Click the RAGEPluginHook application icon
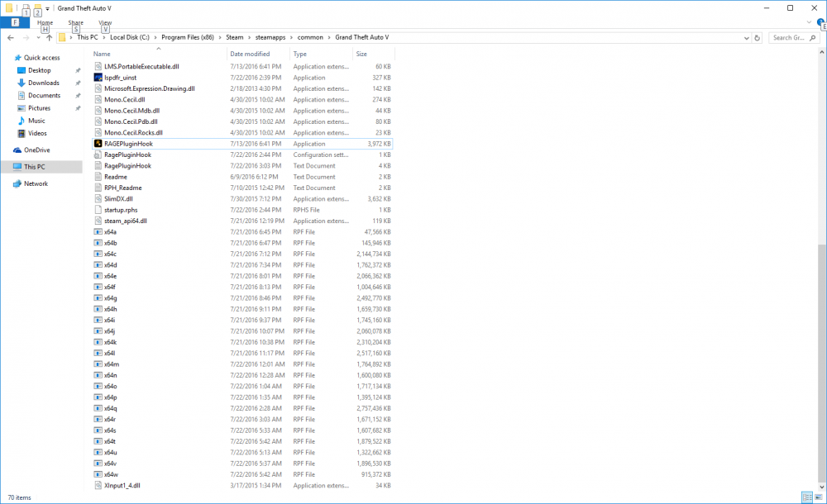Viewport: 827px width, 504px height. click(x=98, y=144)
